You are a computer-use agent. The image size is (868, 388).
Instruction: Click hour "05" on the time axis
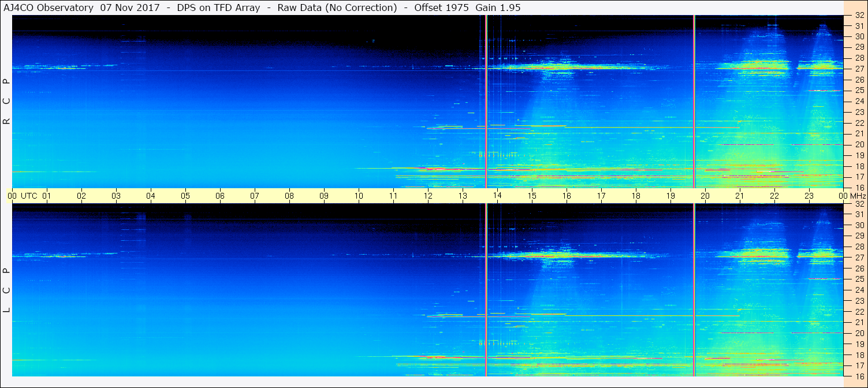point(185,196)
